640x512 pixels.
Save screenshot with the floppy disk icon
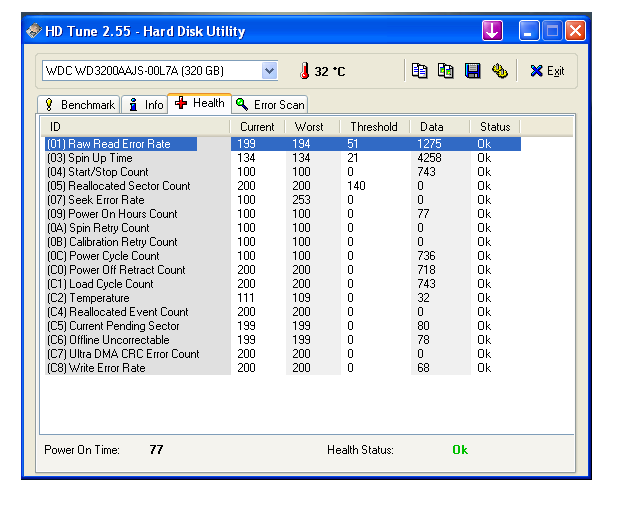tap(473, 71)
